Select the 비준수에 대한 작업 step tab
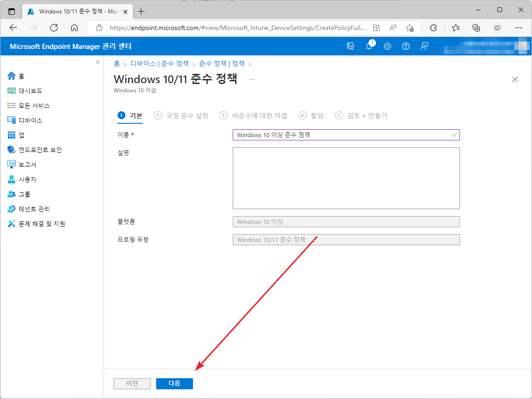The width and height of the screenshot is (532, 399). (x=253, y=116)
